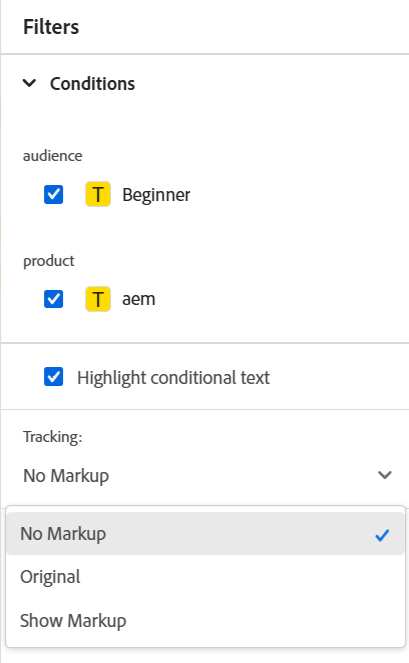Uncheck the Beginner audience checkbox
Image resolution: width=409 pixels, height=663 pixels.
pos(54,195)
